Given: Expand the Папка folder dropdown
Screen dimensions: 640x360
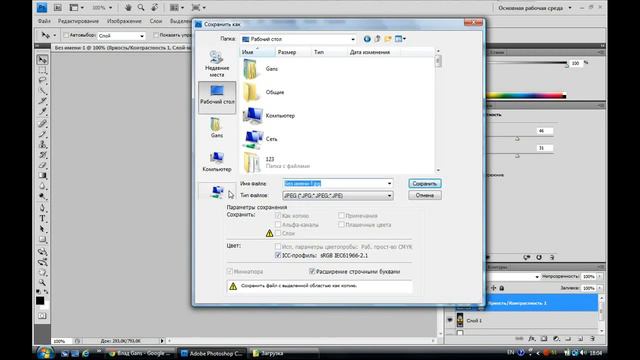Looking at the screenshot, I should (353, 39).
